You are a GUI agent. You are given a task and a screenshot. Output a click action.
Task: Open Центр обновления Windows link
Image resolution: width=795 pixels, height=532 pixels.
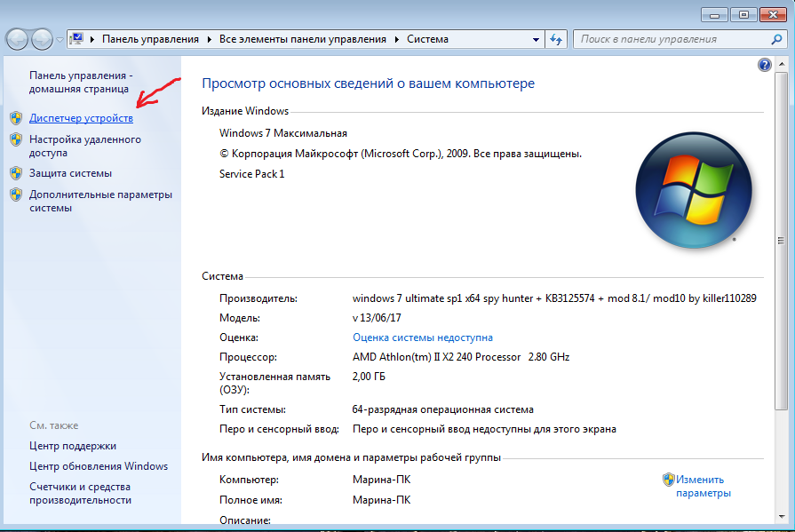(x=99, y=466)
